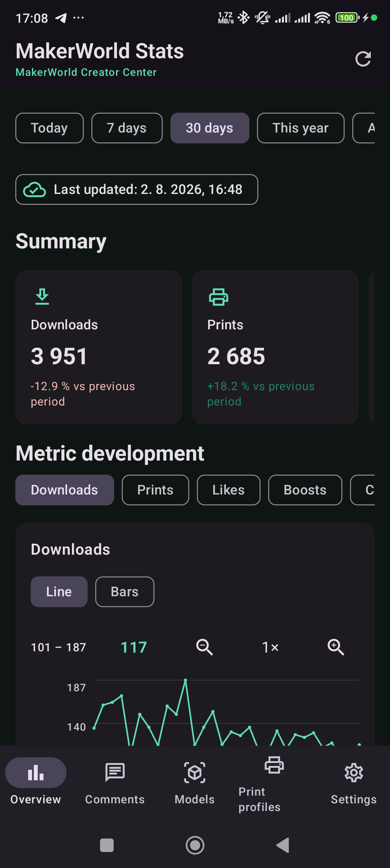Choose Bars chart style

(x=125, y=592)
